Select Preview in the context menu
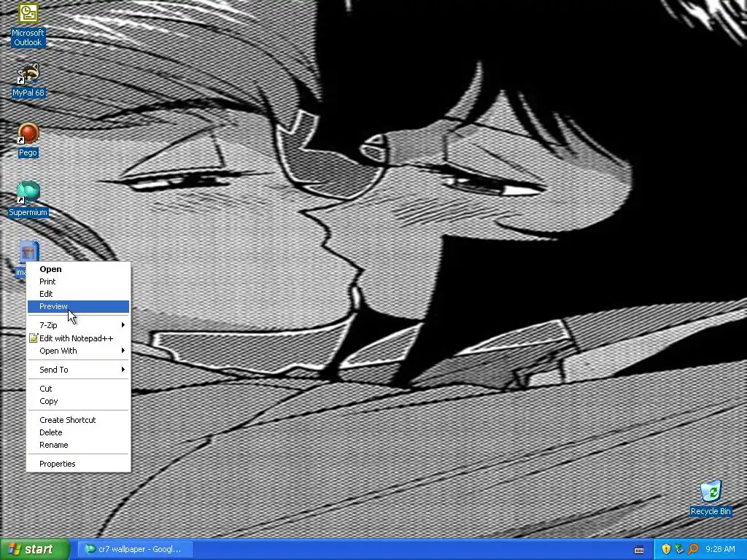Image resolution: width=747 pixels, height=560 pixels. click(x=78, y=306)
